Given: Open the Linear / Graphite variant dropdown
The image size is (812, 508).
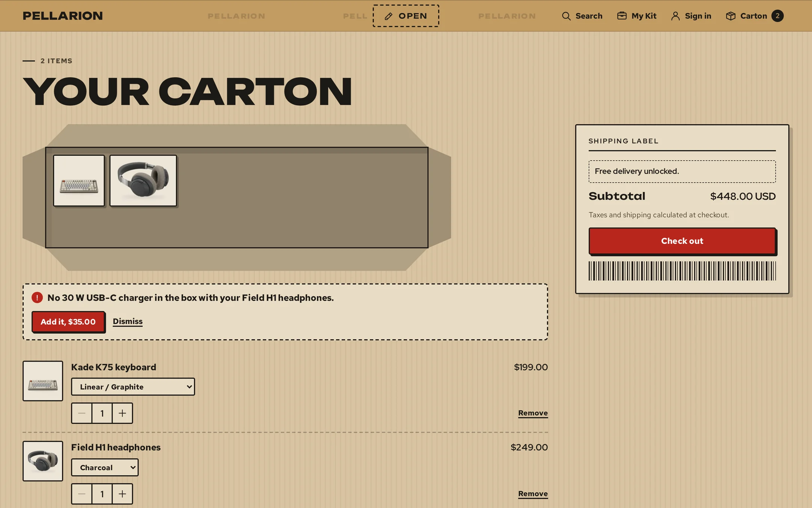Looking at the screenshot, I should (x=133, y=387).
